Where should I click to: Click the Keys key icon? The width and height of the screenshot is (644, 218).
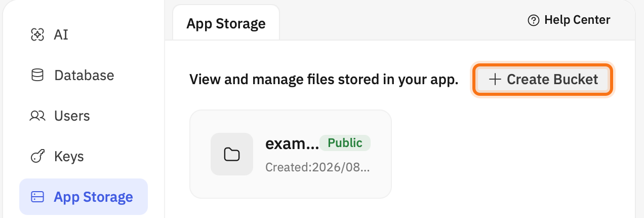click(37, 157)
